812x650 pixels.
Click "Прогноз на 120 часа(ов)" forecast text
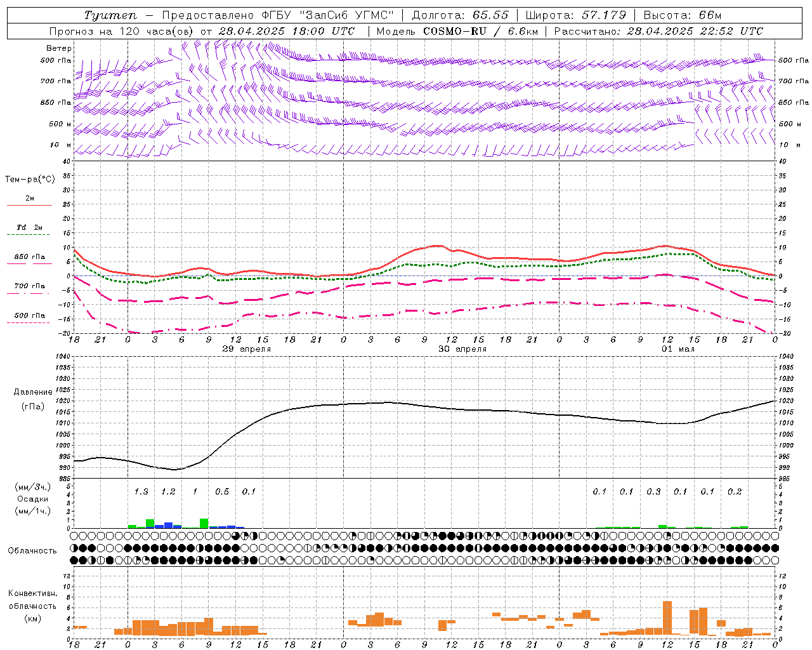[122, 31]
